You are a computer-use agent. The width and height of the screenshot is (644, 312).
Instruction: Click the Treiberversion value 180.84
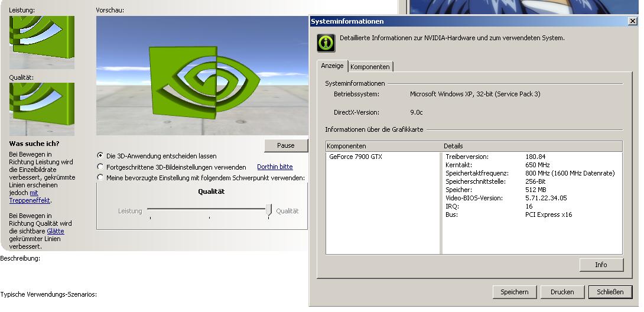coord(535,157)
